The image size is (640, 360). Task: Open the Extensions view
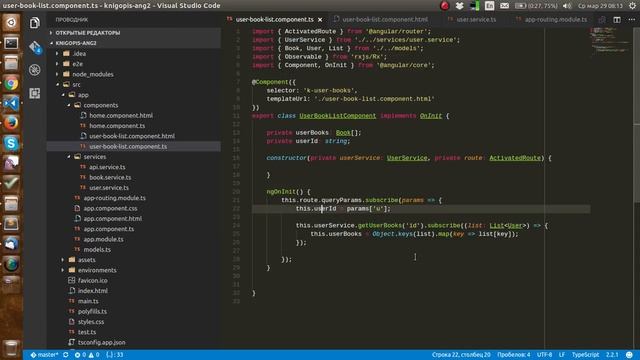coord(35,93)
